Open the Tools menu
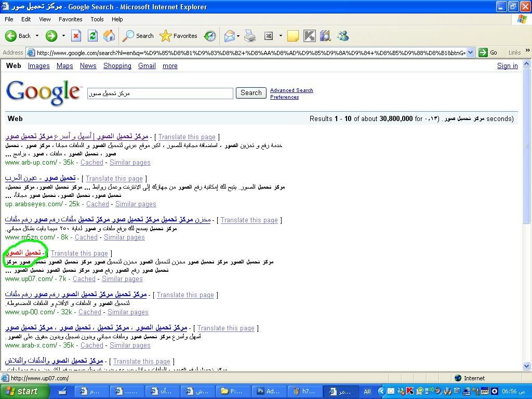The height and width of the screenshot is (399, 532). (x=97, y=19)
